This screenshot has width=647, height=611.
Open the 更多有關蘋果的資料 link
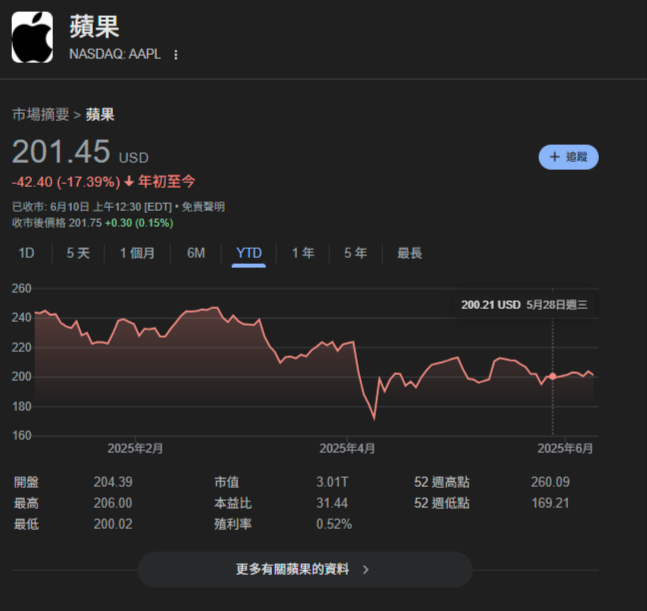[305, 569]
